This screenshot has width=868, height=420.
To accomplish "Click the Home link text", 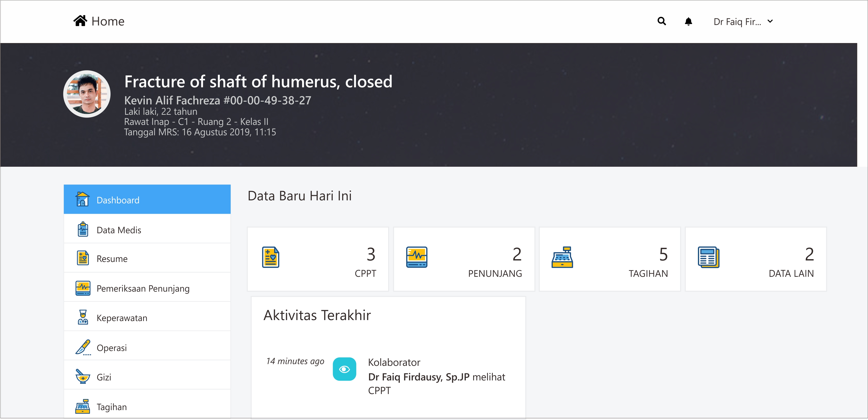I will click(x=108, y=21).
